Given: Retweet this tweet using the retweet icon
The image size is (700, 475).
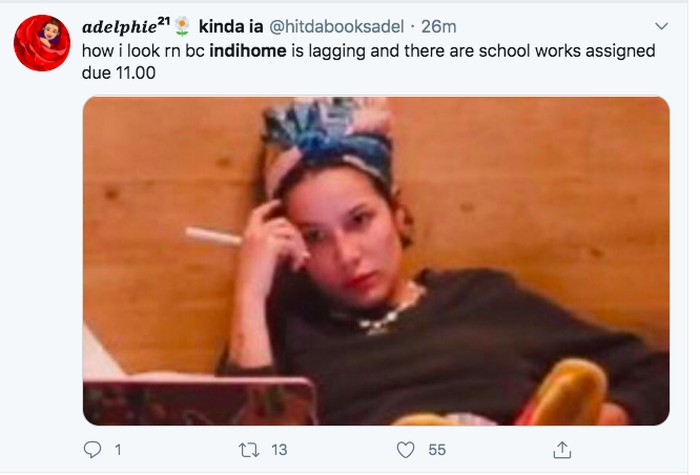Looking at the screenshot, I should [x=249, y=450].
